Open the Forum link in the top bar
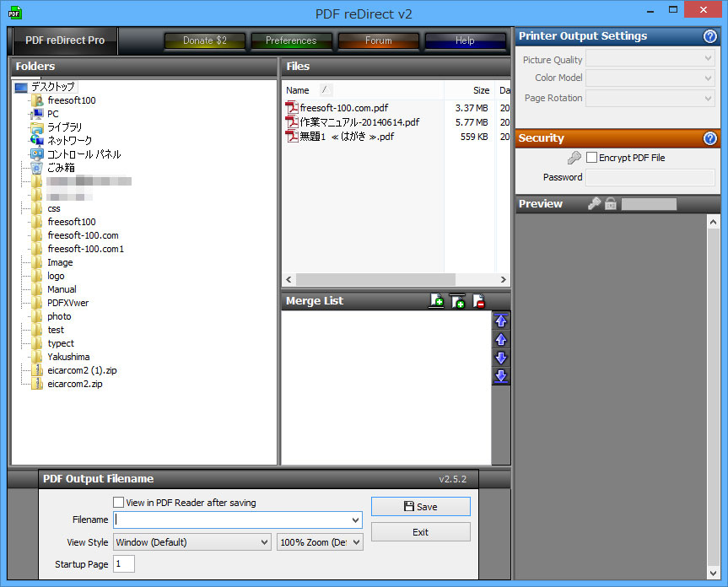 (379, 40)
